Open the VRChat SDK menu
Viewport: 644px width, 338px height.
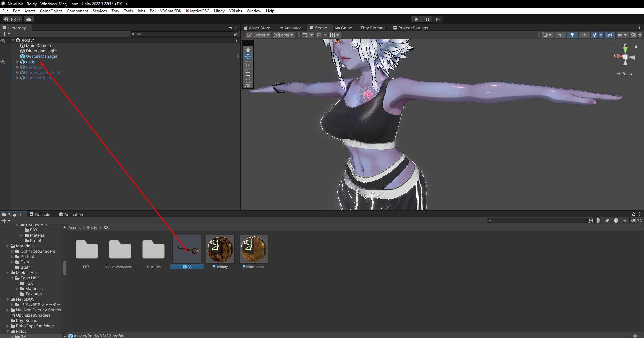(171, 11)
